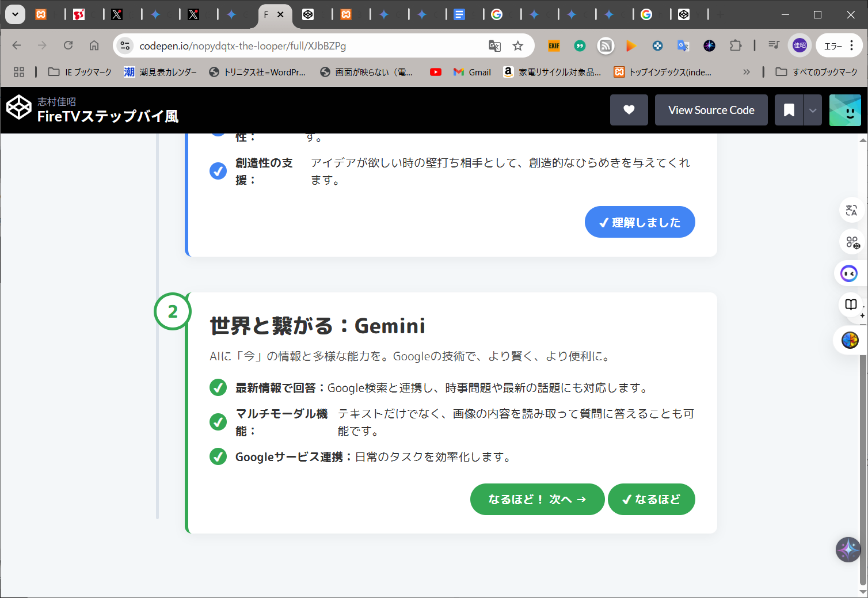Image resolution: width=868 pixels, height=598 pixels.
Task: Open the green quote-mark extension
Action: (x=580, y=46)
